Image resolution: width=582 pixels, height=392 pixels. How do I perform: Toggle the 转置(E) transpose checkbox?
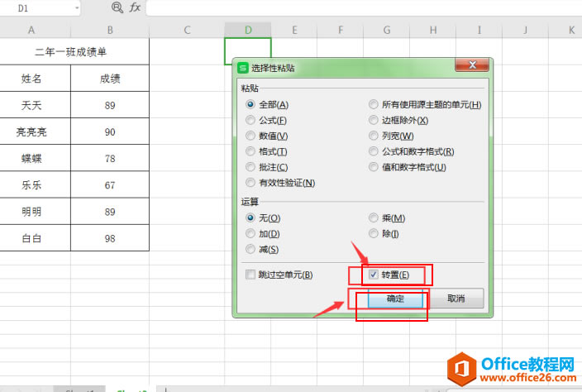(x=374, y=275)
